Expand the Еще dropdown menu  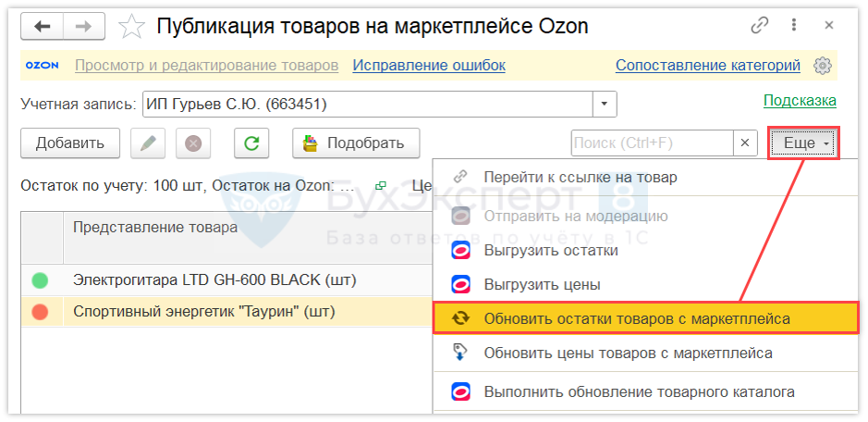(x=804, y=143)
